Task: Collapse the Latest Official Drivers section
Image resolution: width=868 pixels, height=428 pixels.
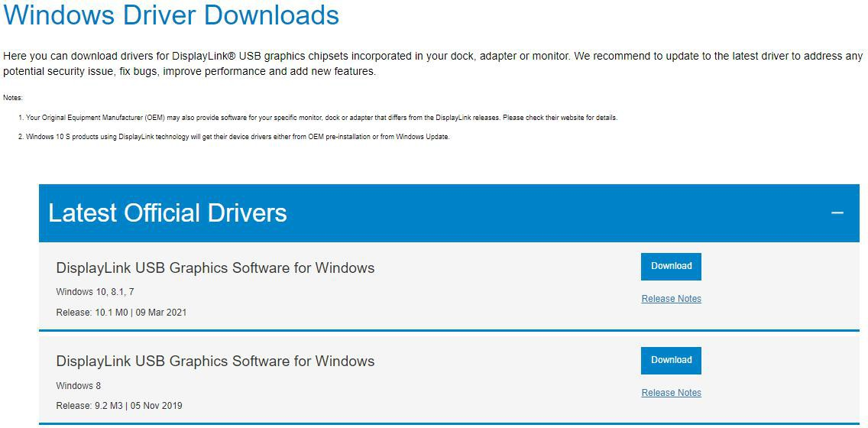Action: pyautogui.click(x=837, y=212)
